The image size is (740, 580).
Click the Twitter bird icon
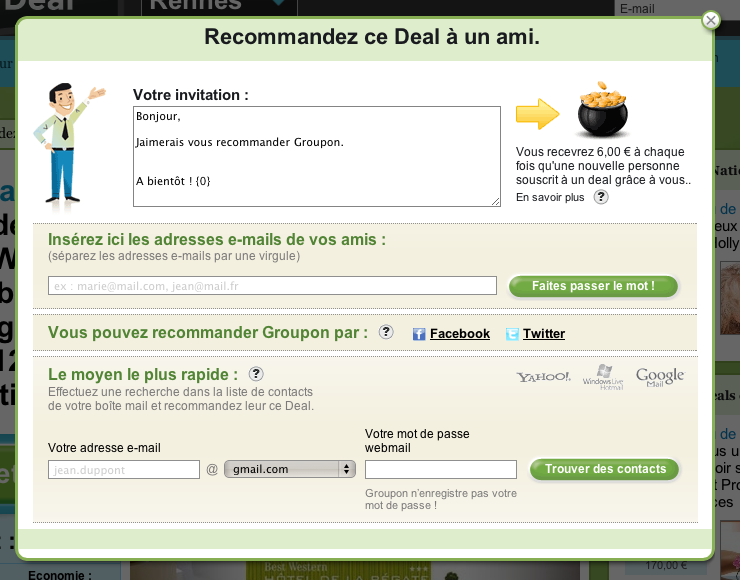tap(512, 334)
